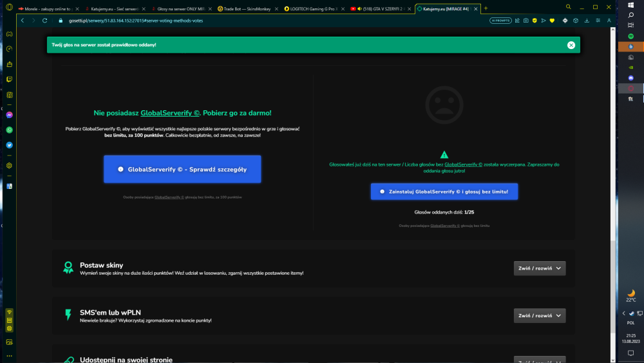Open the Windows notification center
Screen dimensions: 644x363
pos(631,353)
